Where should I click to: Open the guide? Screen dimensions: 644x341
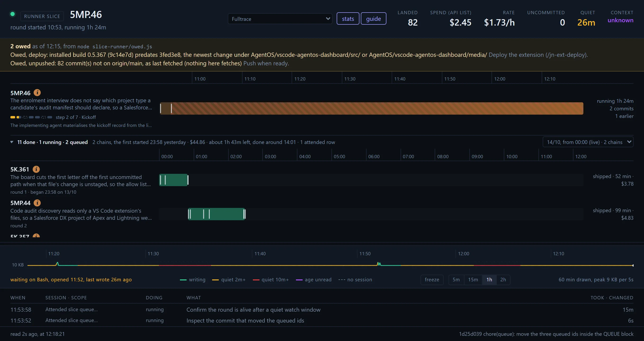[374, 19]
